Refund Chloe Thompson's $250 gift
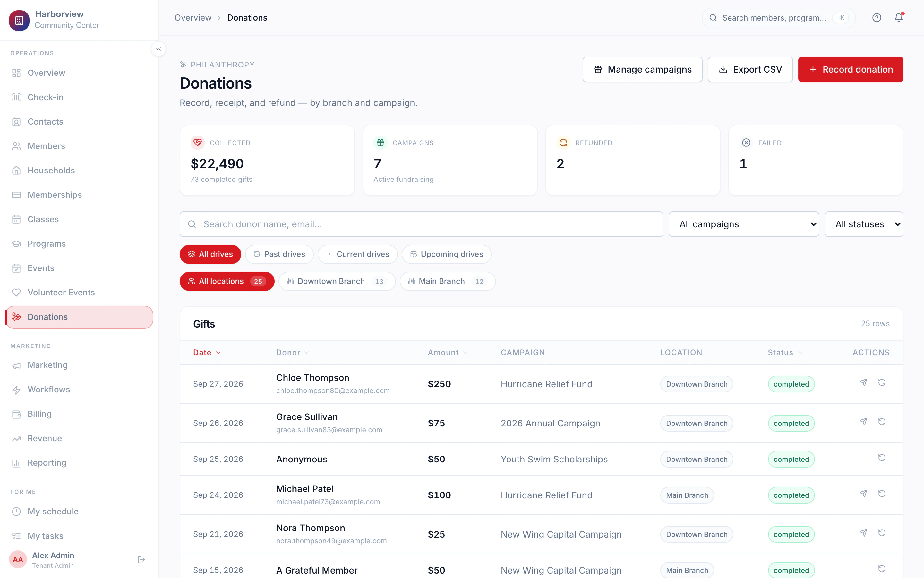Image resolution: width=924 pixels, height=578 pixels. point(882,382)
